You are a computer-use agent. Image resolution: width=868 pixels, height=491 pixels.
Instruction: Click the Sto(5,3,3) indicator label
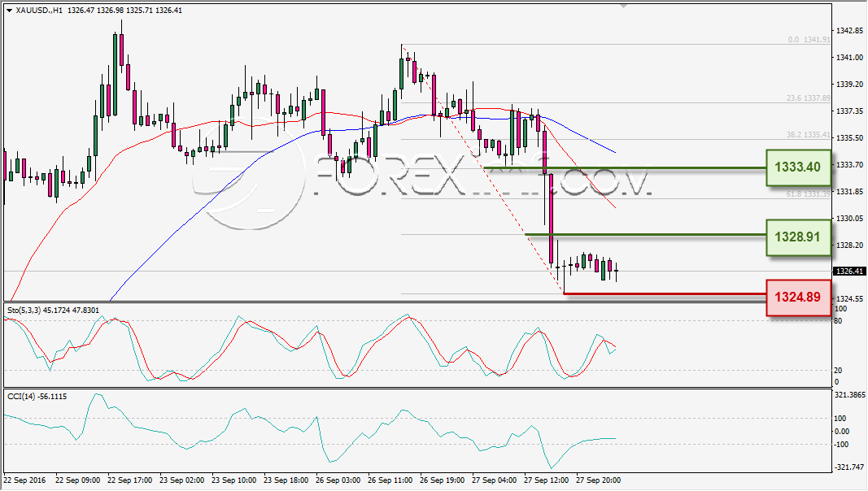53,311
